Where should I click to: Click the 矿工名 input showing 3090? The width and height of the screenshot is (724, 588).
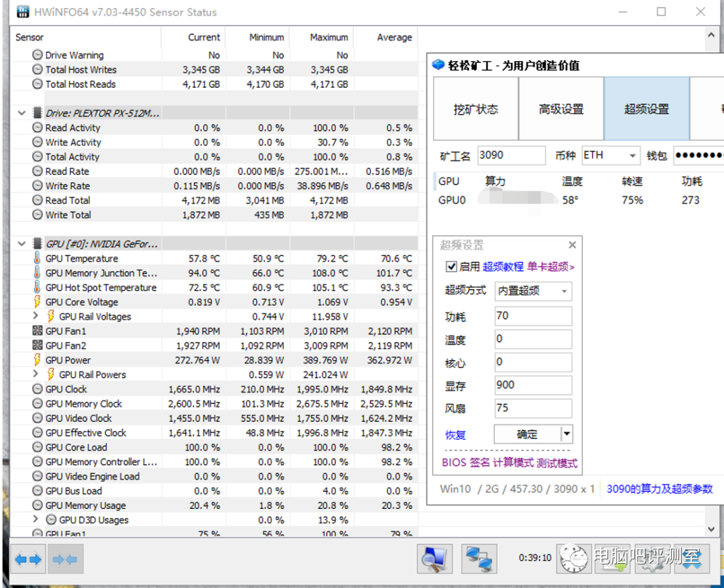pyautogui.click(x=511, y=155)
